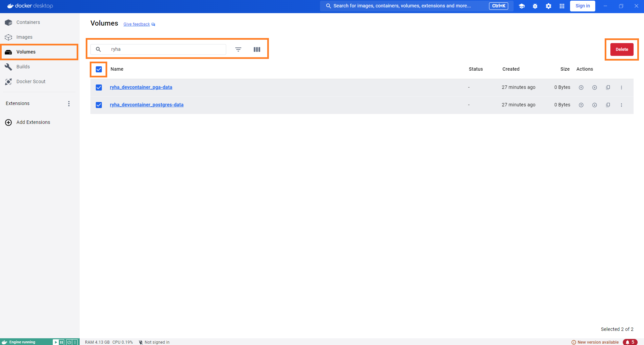
Task: Toggle the select-all volumes checkbox
Action: pos(99,69)
